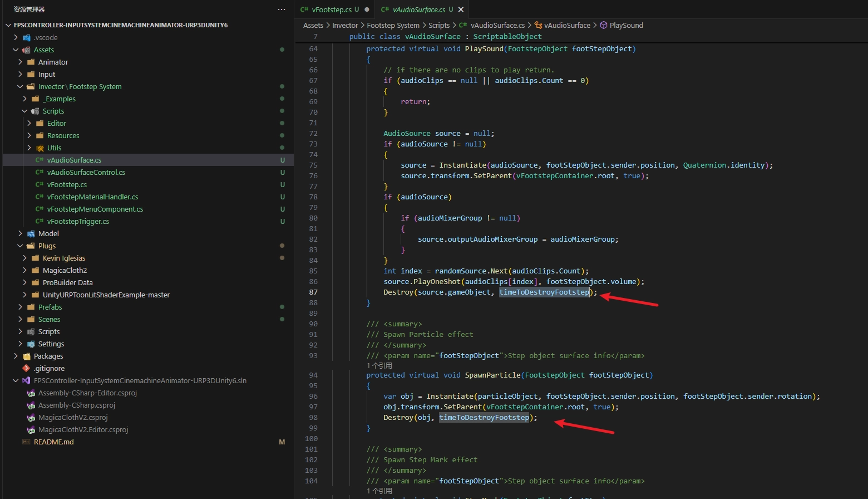Screen dimensions: 868x499
Task: Click the C# icon of vAudioSurfaceControl.cs
Action: click(x=40, y=172)
